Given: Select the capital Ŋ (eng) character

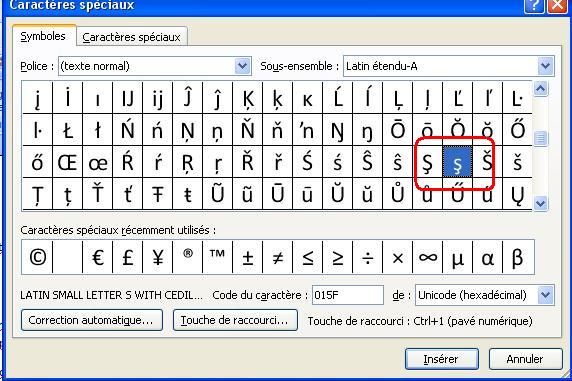Looking at the screenshot, I should [337, 130].
